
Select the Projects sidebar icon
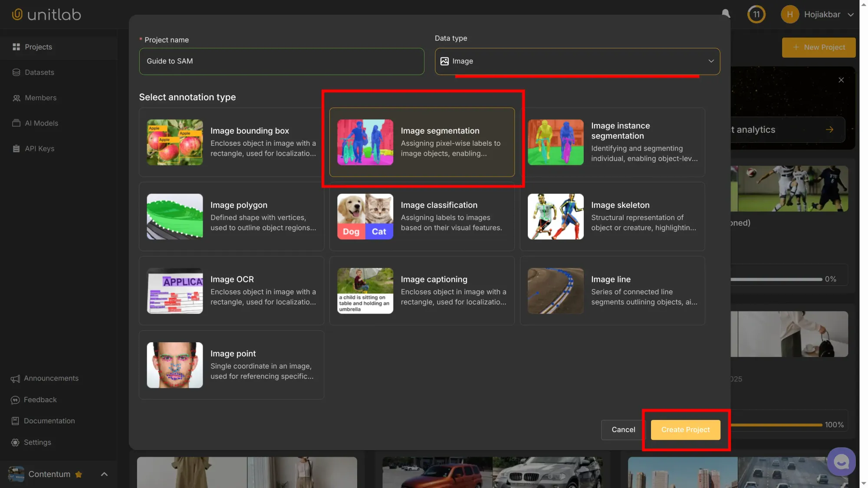click(17, 47)
